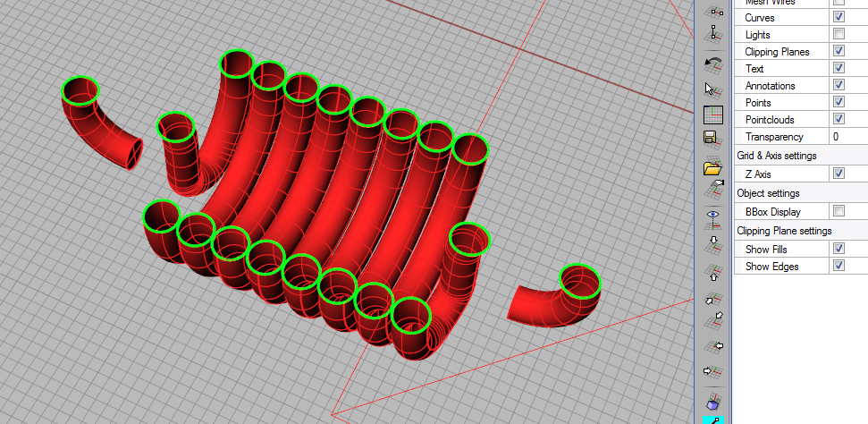Click the CPlane icon with mouse cursor
This screenshot has width=868, height=424.
click(713, 89)
